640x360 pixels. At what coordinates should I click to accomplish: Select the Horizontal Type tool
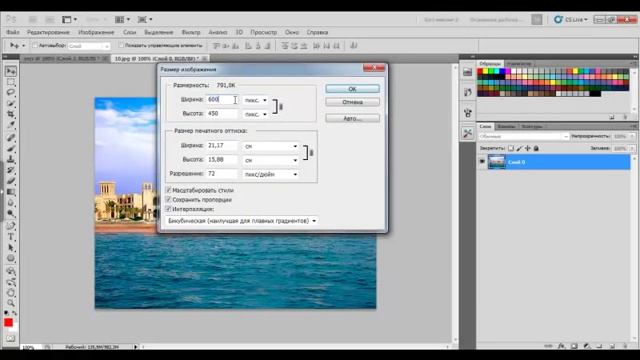(11, 237)
